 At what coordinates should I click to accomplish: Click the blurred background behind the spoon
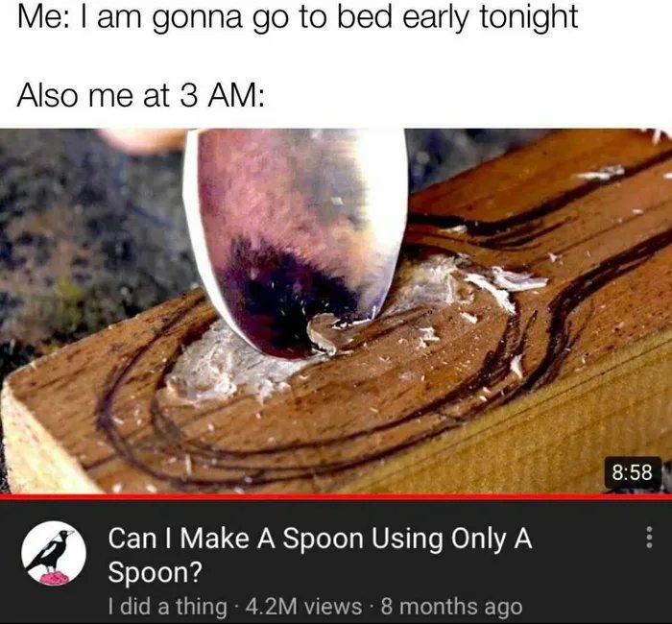click(x=85, y=240)
